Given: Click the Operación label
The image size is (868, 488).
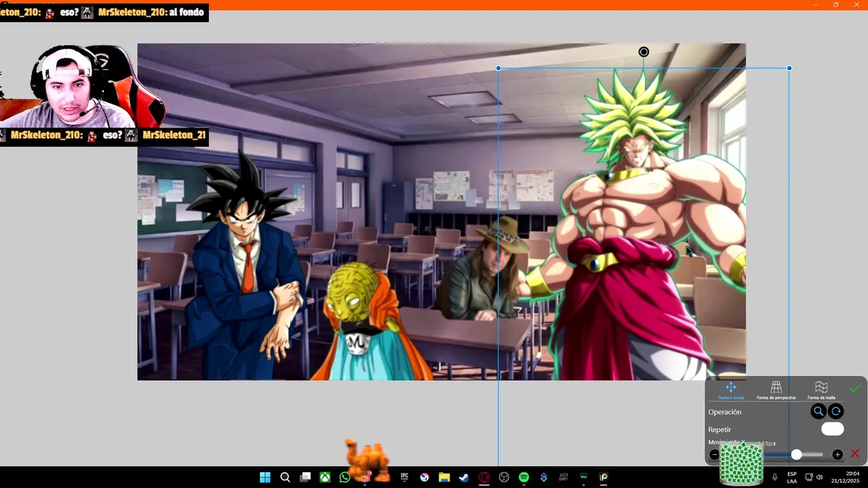Looking at the screenshot, I should (725, 412).
